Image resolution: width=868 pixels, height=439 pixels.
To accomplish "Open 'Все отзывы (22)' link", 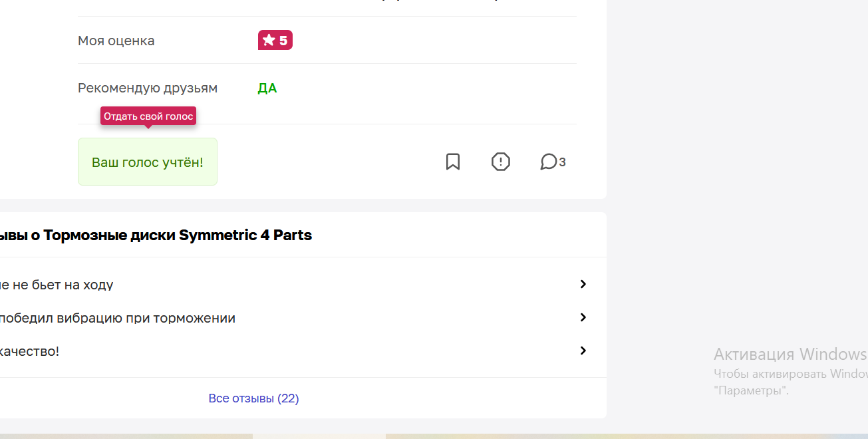I will [254, 398].
